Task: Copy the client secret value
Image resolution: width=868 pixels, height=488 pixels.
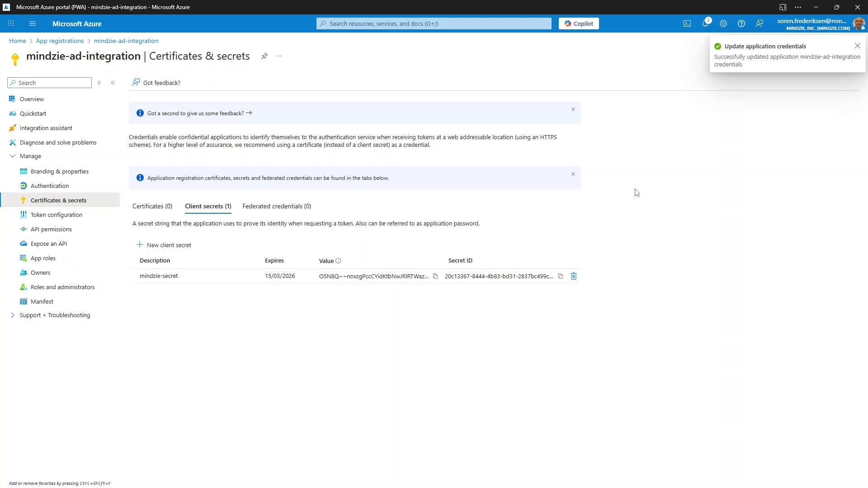Action: pyautogui.click(x=435, y=276)
